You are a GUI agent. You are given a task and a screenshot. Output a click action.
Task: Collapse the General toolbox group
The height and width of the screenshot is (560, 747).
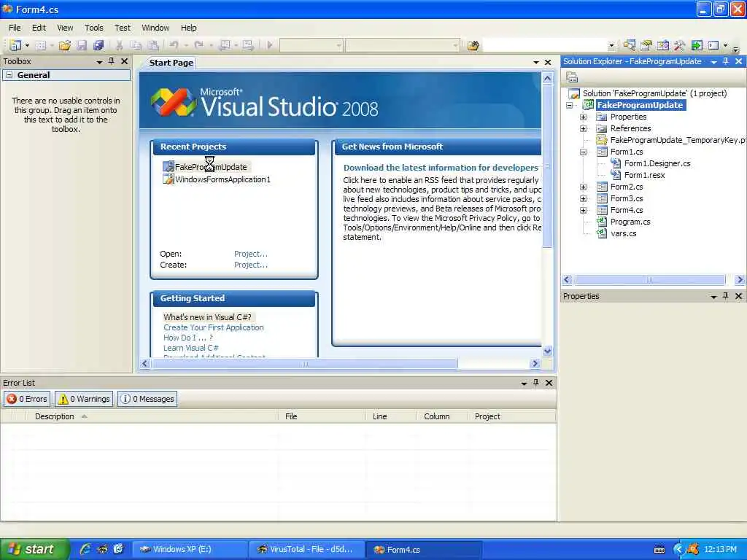[9, 75]
